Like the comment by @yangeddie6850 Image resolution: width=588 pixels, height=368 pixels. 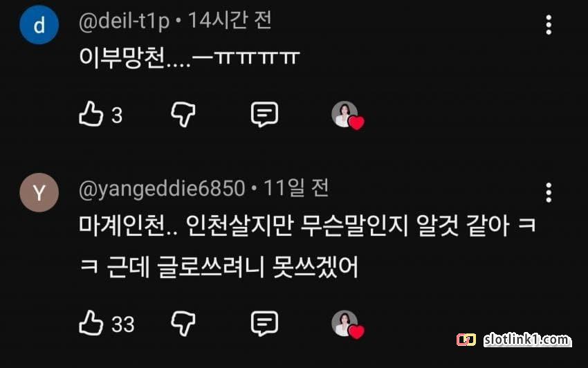point(91,322)
